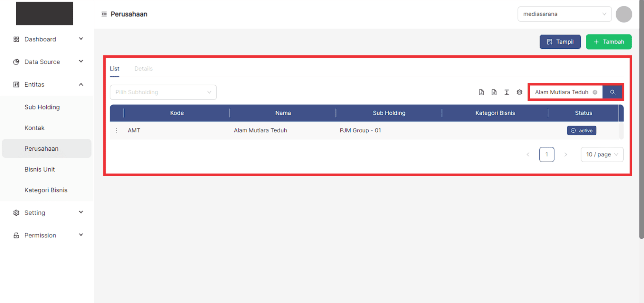
Task: Click the search magnifier button
Action: coord(612,92)
